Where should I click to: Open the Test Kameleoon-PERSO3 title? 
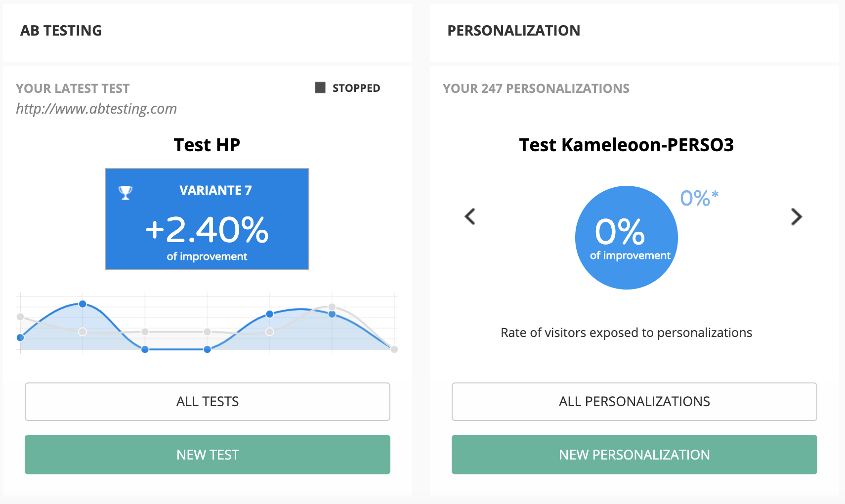click(627, 145)
